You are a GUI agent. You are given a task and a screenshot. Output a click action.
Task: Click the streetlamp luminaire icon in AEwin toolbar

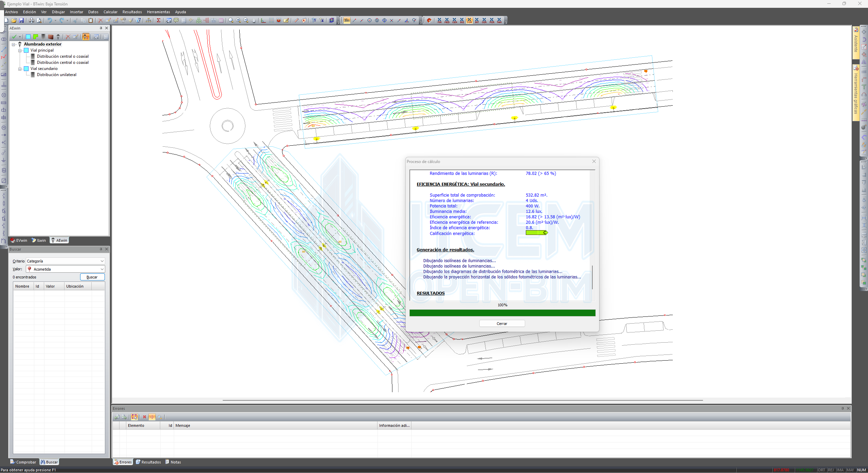[x=58, y=37]
